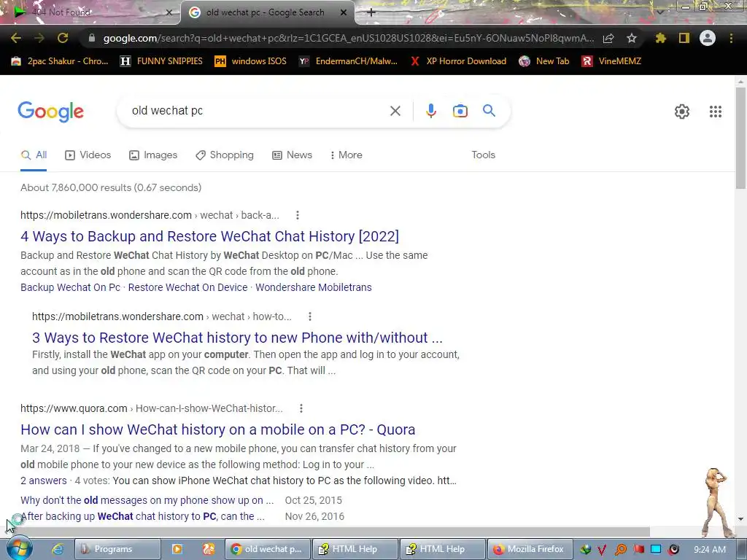
Task: Close the 404 Not Found tab
Action: click(169, 12)
